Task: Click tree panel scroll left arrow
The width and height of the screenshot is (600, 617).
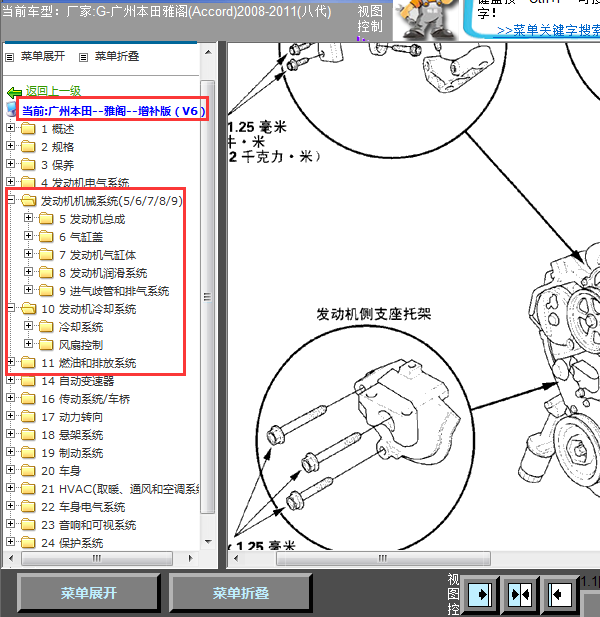Action: coord(11,558)
